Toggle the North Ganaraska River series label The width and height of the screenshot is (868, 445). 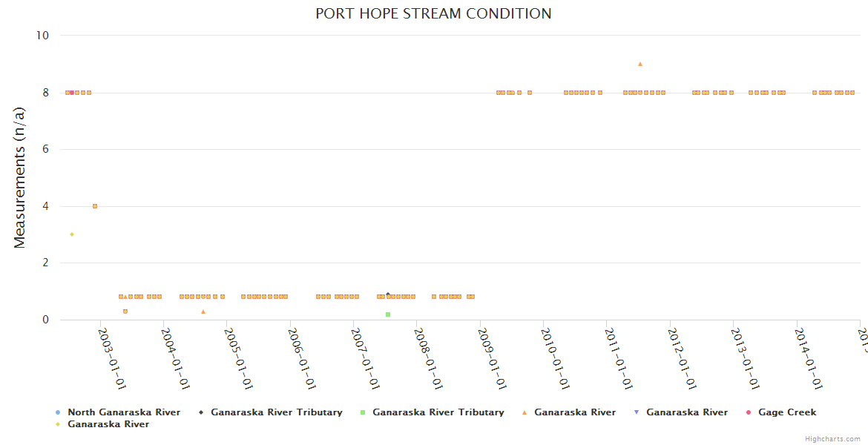pos(124,412)
